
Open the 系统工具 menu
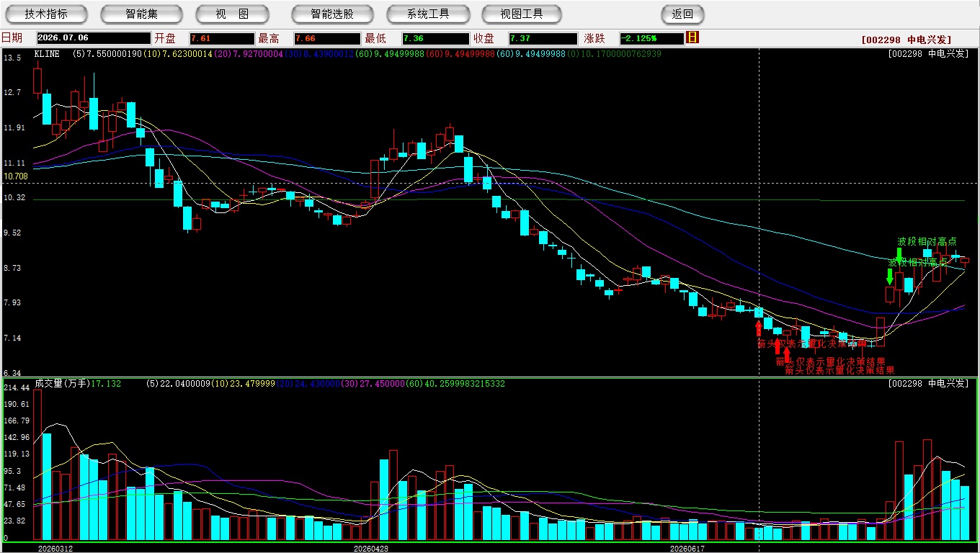click(x=428, y=14)
